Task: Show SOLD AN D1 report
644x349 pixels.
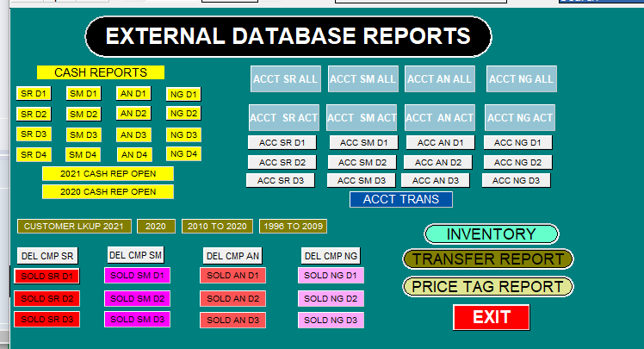Action: tap(232, 276)
